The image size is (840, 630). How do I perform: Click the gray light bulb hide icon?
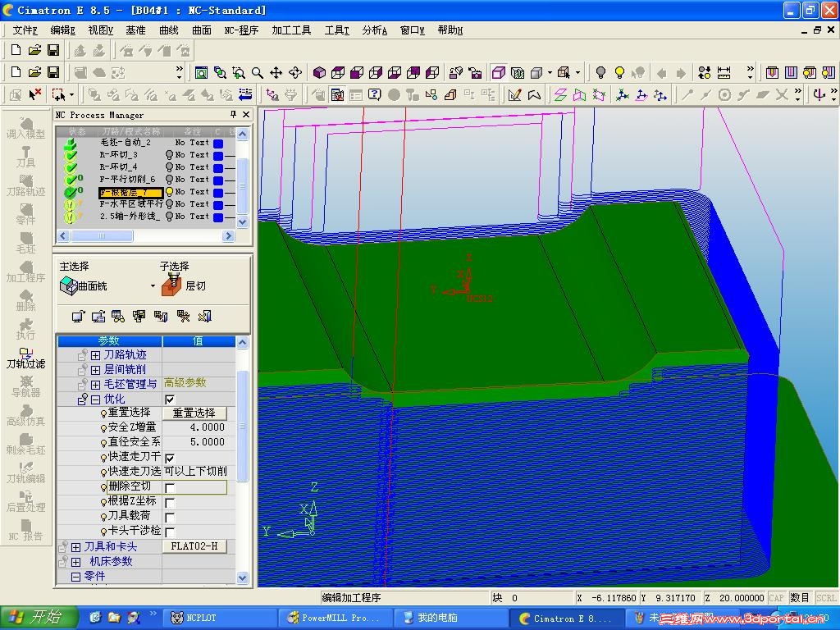(600, 72)
